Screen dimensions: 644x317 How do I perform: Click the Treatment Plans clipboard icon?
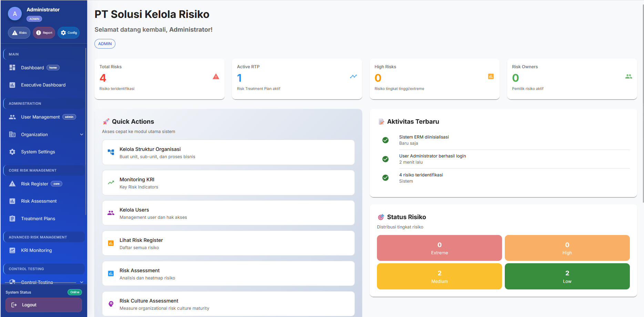[12, 219]
